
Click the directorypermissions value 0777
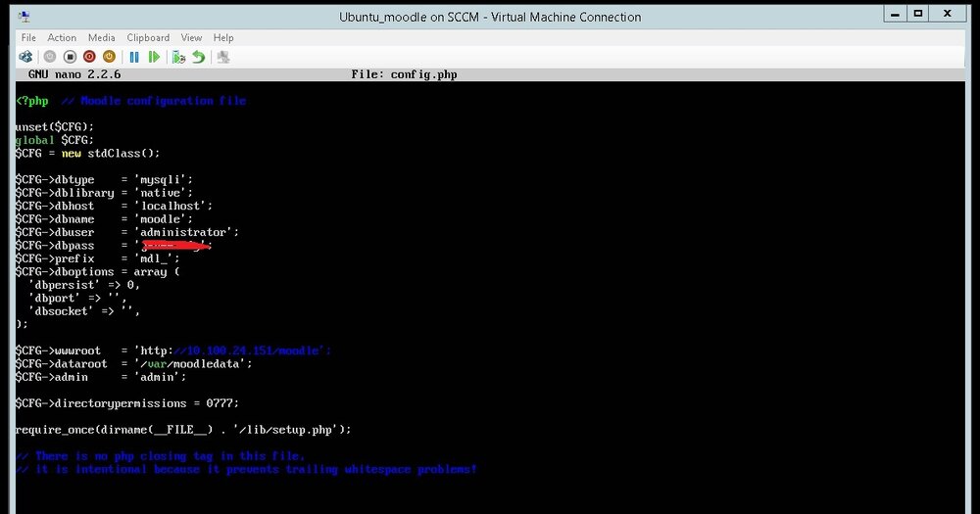coord(220,403)
